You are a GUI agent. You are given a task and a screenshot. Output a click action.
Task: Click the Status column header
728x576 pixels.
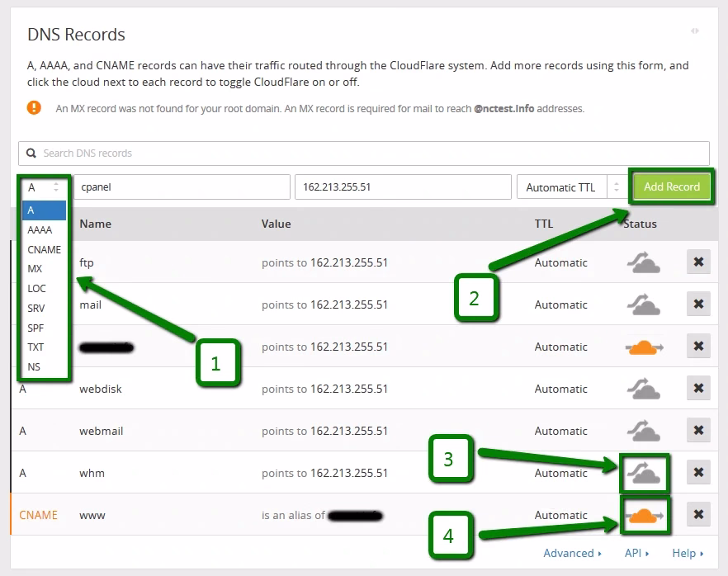pos(640,224)
